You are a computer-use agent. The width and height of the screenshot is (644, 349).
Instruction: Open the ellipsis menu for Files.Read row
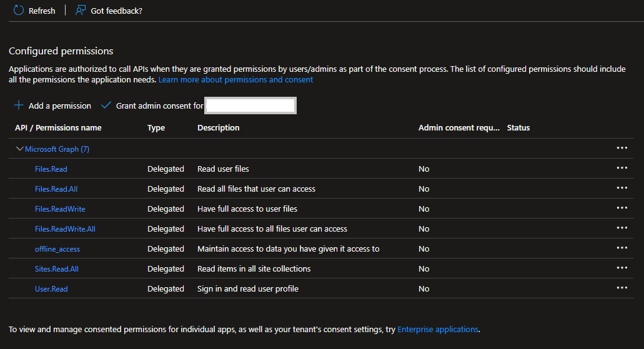point(622,168)
